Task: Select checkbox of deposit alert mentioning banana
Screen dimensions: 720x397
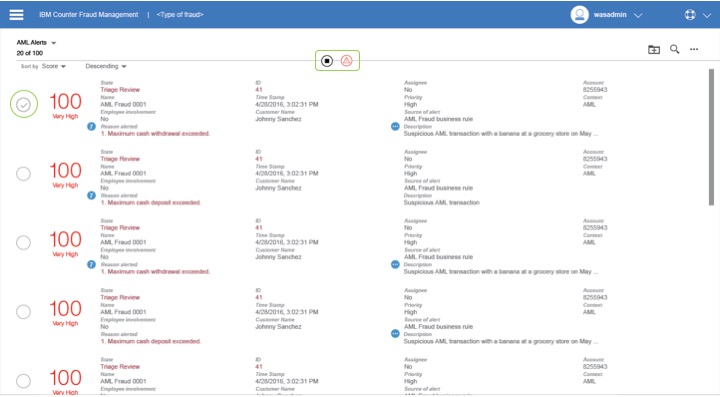Action: click(23, 312)
